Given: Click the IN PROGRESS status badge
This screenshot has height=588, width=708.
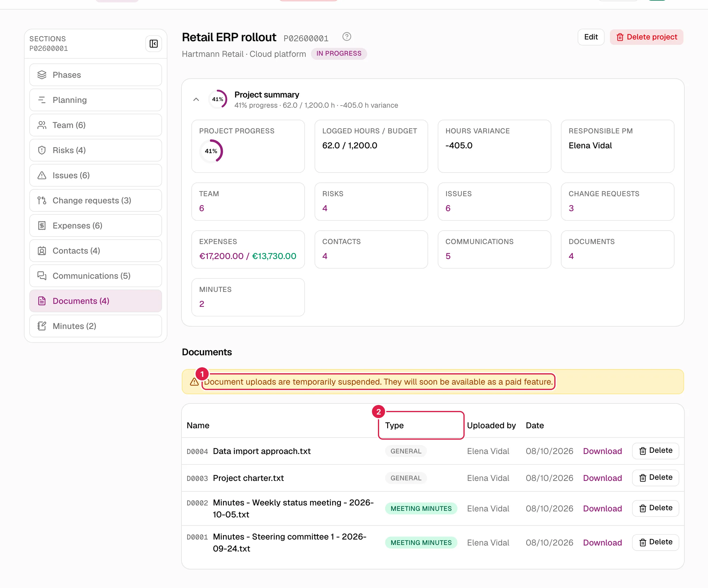Looking at the screenshot, I should (338, 54).
